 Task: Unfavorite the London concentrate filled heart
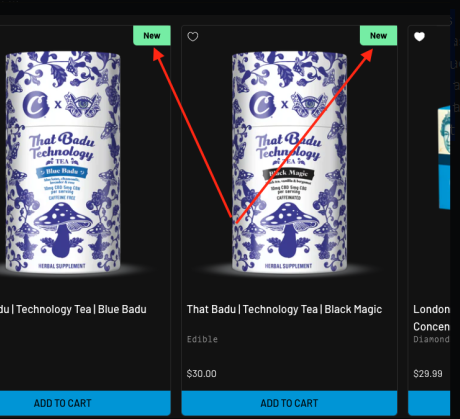[x=419, y=36]
